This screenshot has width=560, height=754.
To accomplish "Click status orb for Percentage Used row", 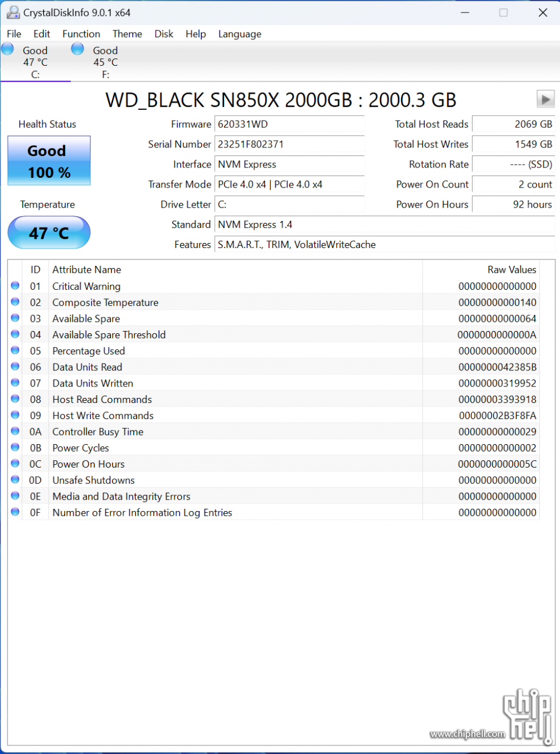I will (15, 350).
